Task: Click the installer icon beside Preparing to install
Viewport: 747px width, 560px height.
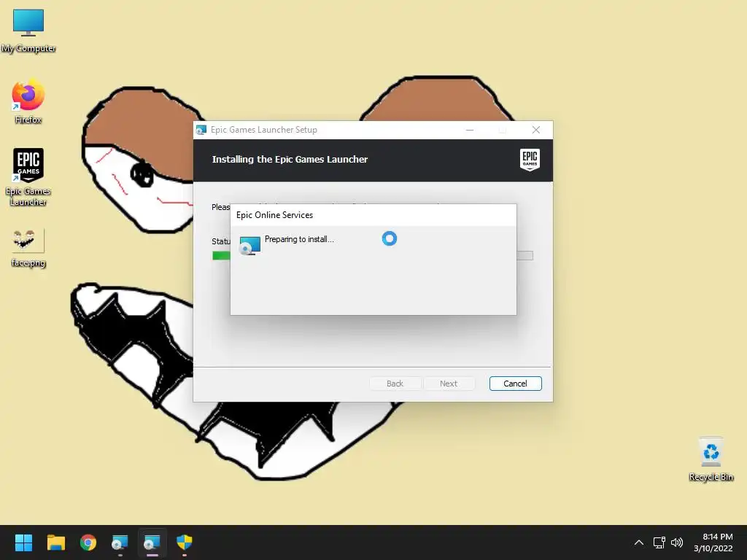Action: click(249, 246)
